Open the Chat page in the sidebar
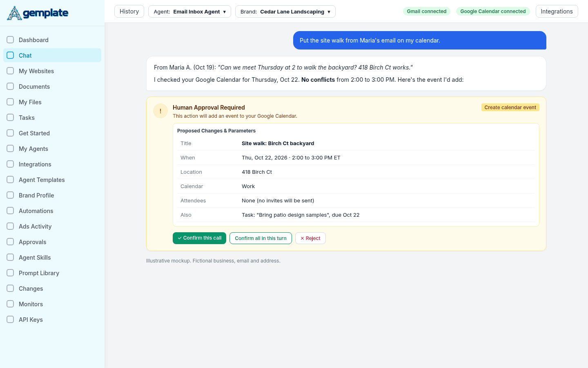Viewport: 588px width, 368px height. [x=52, y=55]
